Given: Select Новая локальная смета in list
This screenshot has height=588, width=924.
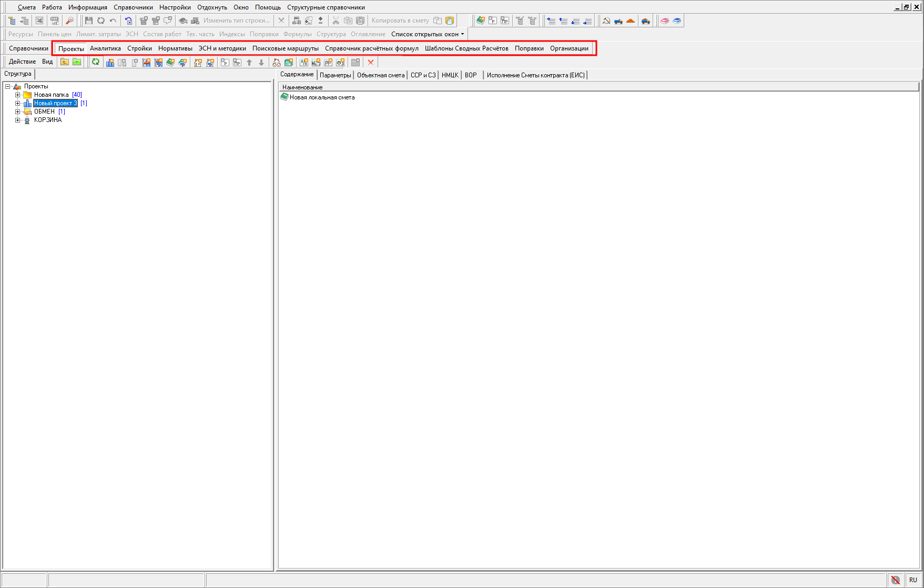Looking at the screenshot, I should coord(322,97).
